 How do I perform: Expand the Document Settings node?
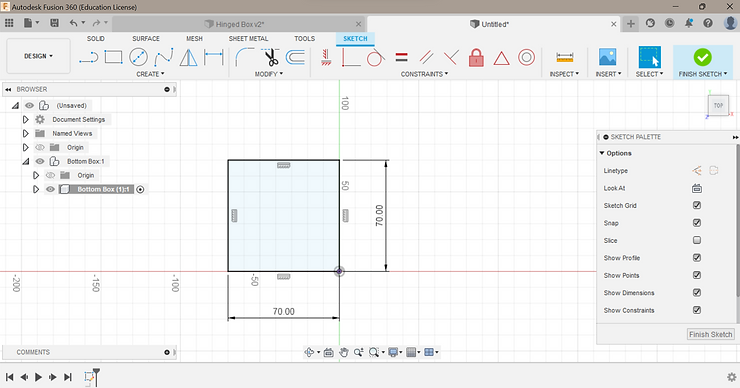click(x=26, y=119)
